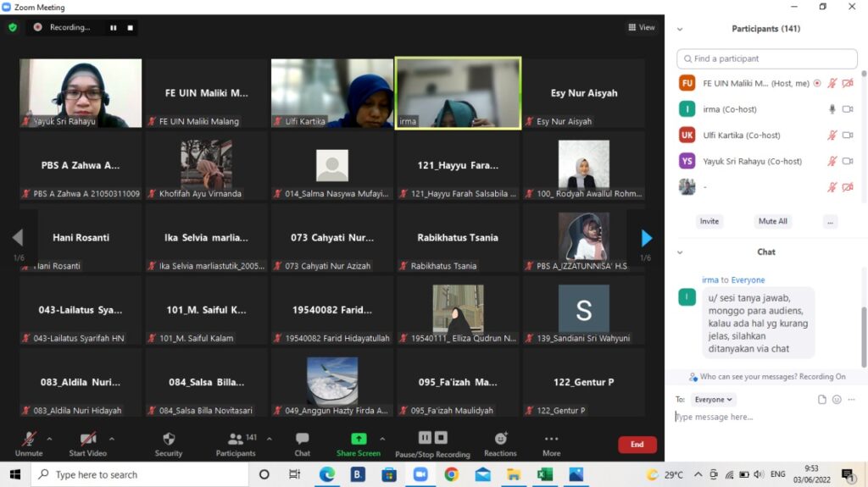Screen dimensions: 868x487
Task: Open the More options ellipsis in toolbar
Action: point(551,439)
